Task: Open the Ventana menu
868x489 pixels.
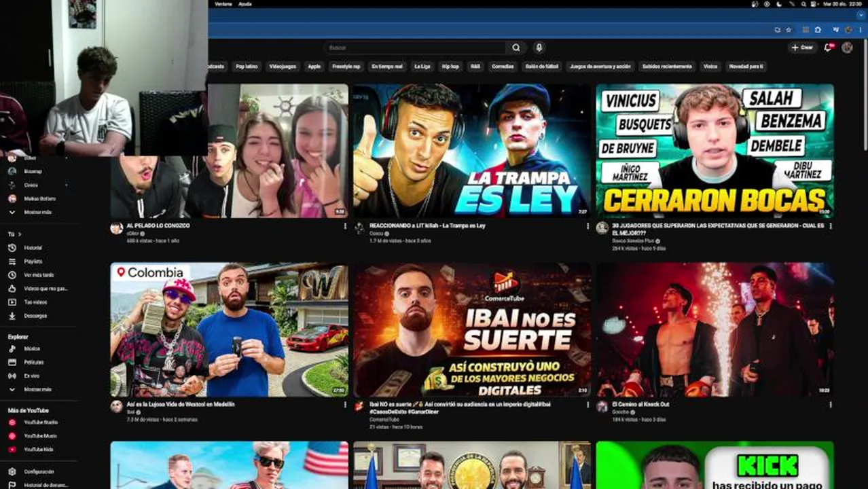Action: click(x=223, y=4)
